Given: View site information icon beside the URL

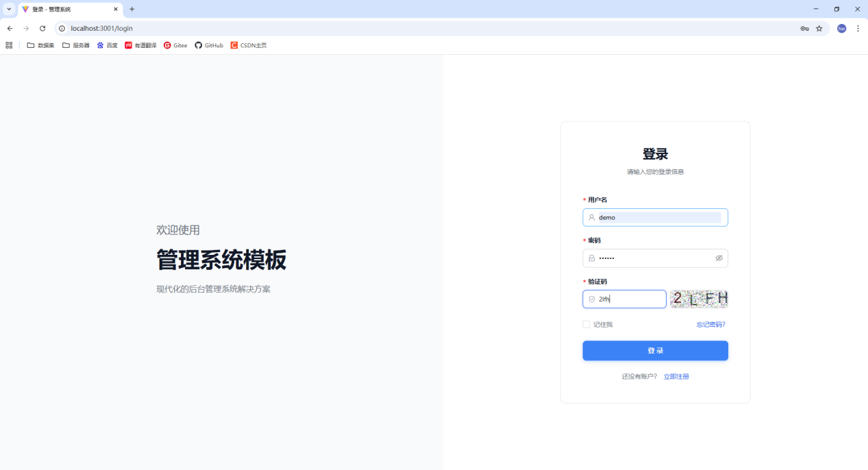Looking at the screenshot, I should click(x=62, y=28).
